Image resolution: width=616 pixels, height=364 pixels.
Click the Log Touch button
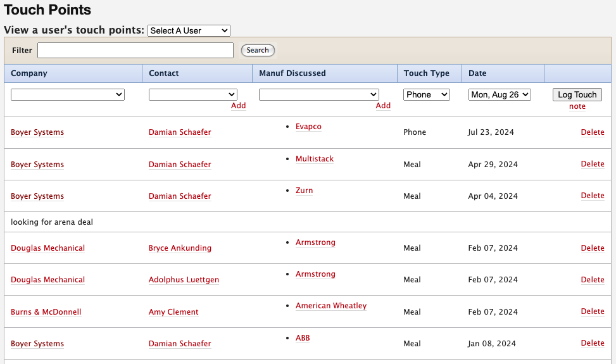[x=577, y=94]
